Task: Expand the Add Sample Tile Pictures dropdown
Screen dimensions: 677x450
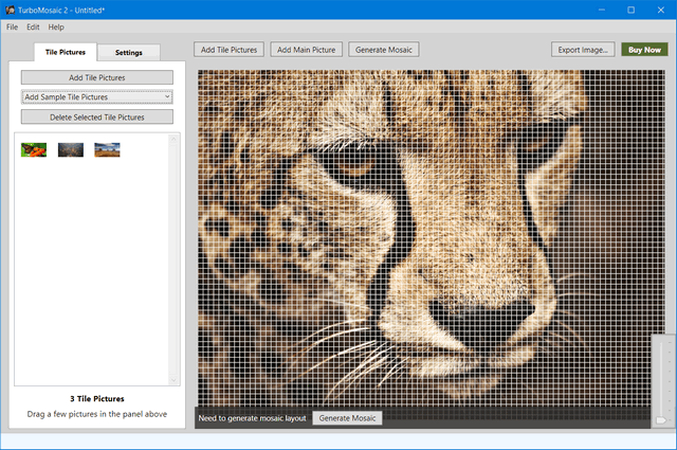Action: 97,97
